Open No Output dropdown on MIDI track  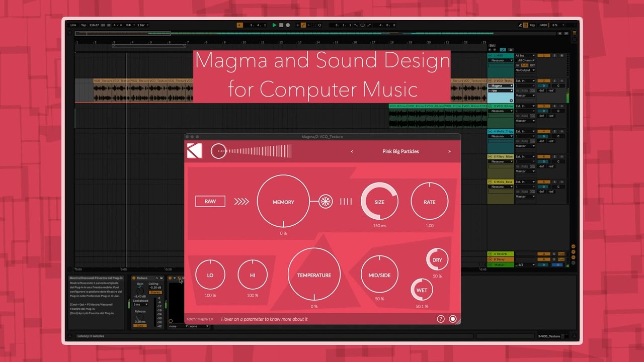525,70
